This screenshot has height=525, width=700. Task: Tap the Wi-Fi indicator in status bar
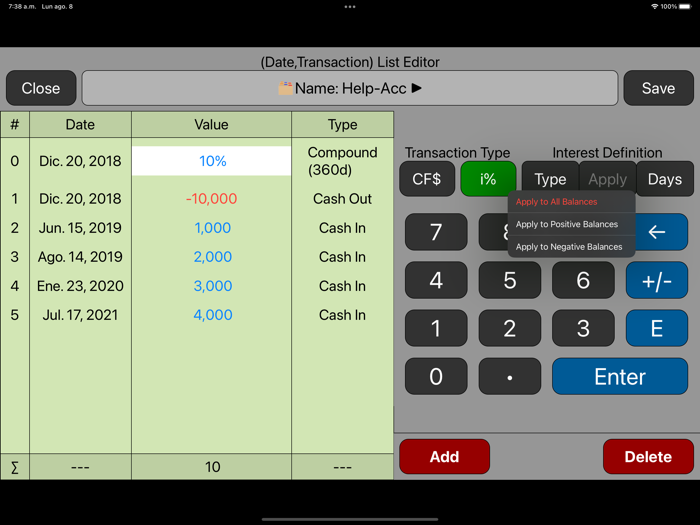[x=654, y=7]
